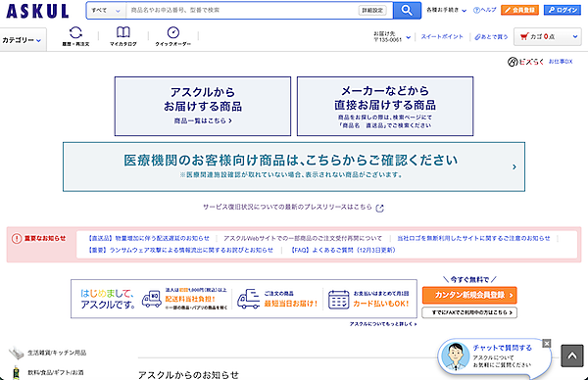Expand the cart dropdown arrow
Viewport: 588px width, 380px height.
pyautogui.click(x=575, y=36)
